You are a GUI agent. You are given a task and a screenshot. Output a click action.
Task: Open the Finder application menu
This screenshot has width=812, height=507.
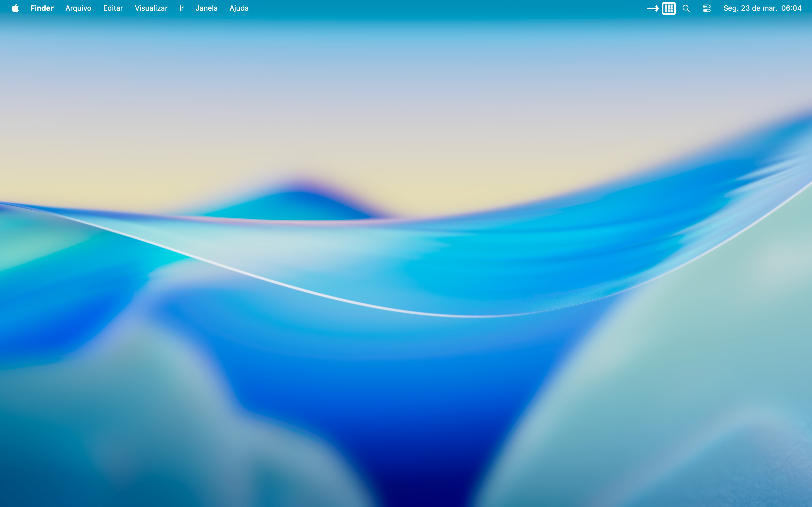(x=42, y=8)
